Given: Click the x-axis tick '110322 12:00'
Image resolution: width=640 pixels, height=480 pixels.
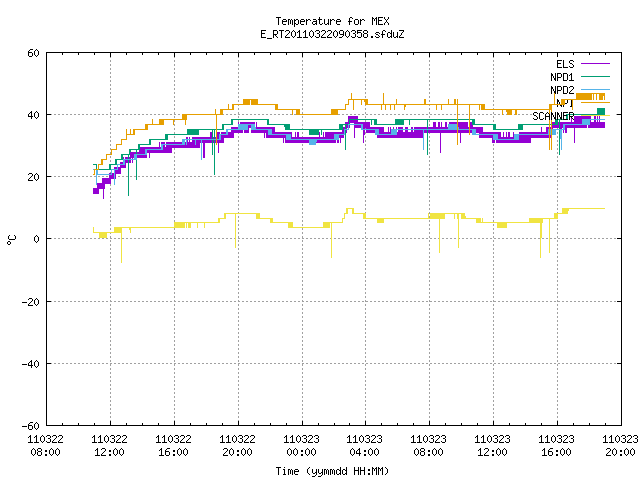Looking at the screenshot, I should tap(109, 446).
